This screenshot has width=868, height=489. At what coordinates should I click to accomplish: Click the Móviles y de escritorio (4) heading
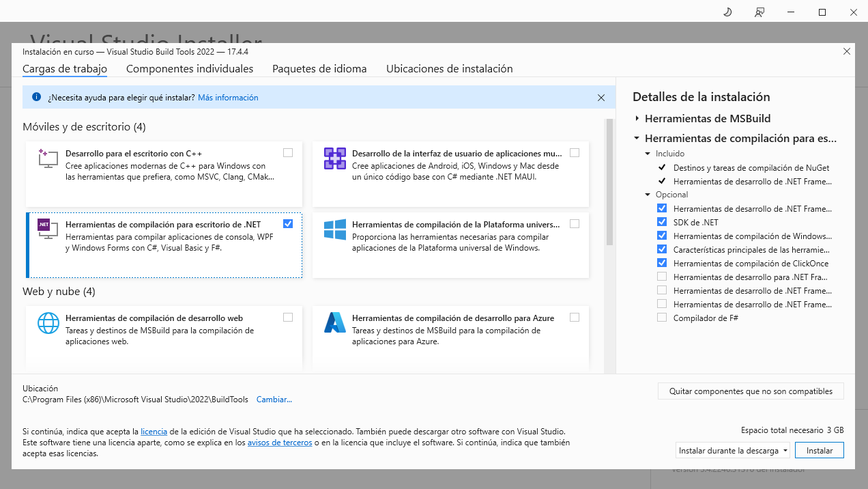[x=84, y=127]
